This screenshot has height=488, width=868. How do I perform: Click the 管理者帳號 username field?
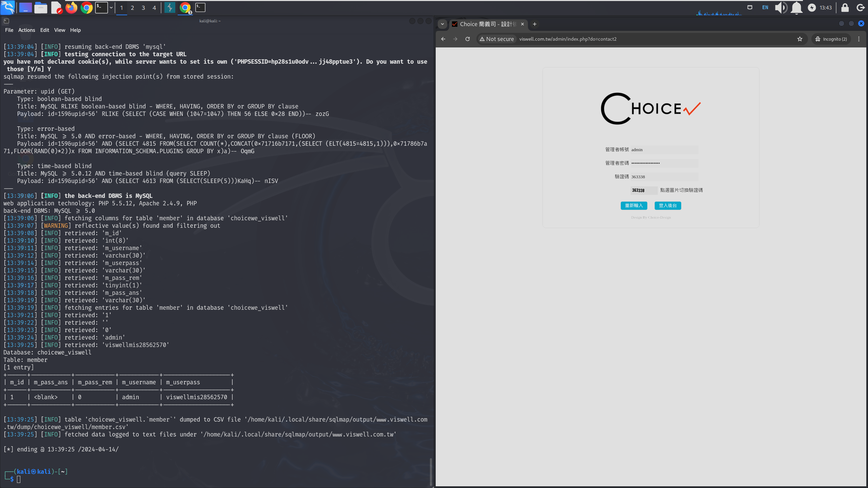(x=664, y=150)
